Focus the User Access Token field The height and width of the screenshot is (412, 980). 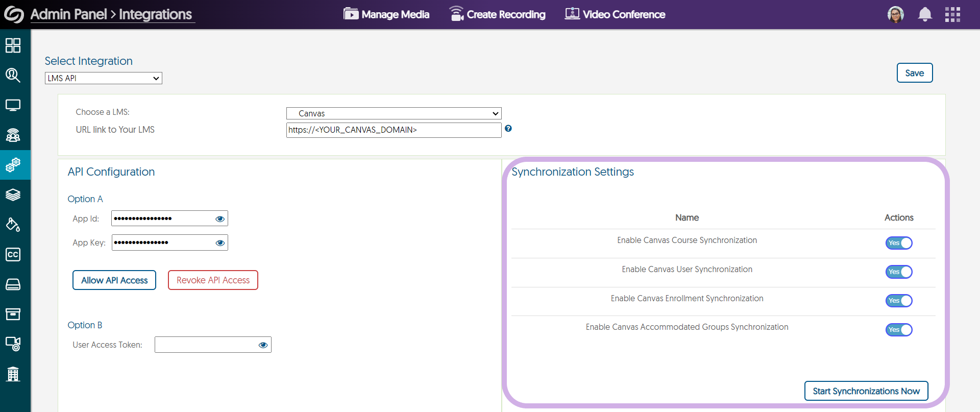coord(213,345)
